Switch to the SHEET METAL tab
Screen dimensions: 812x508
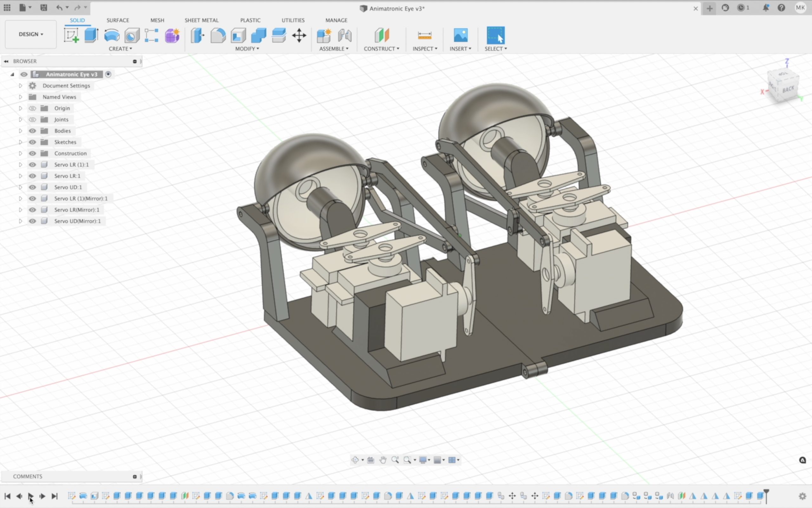point(201,20)
